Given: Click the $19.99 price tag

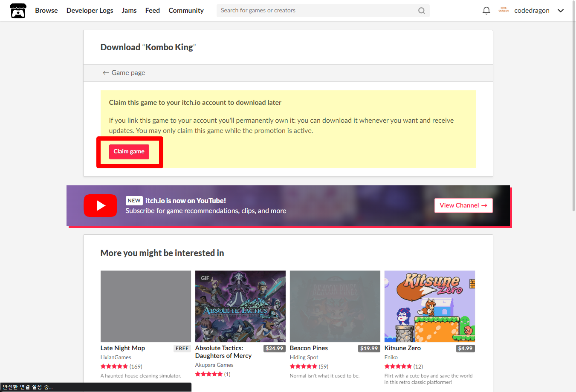Looking at the screenshot, I should point(369,349).
